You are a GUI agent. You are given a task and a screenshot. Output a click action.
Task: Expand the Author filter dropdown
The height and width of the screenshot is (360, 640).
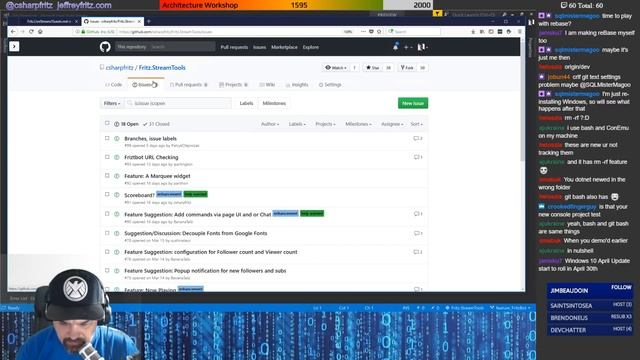pyautogui.click(x=270, y=124)
